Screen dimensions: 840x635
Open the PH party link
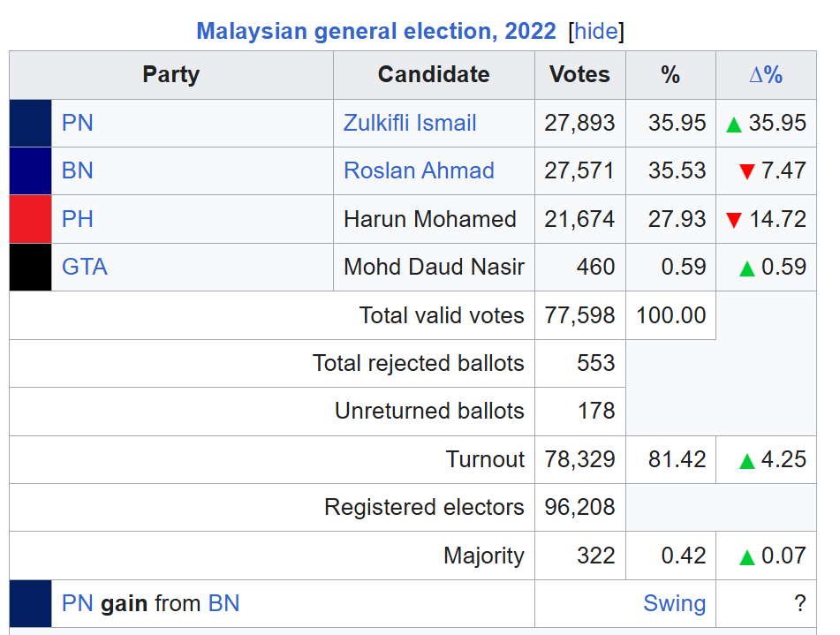pyautogui.click(x=78, y=219)
